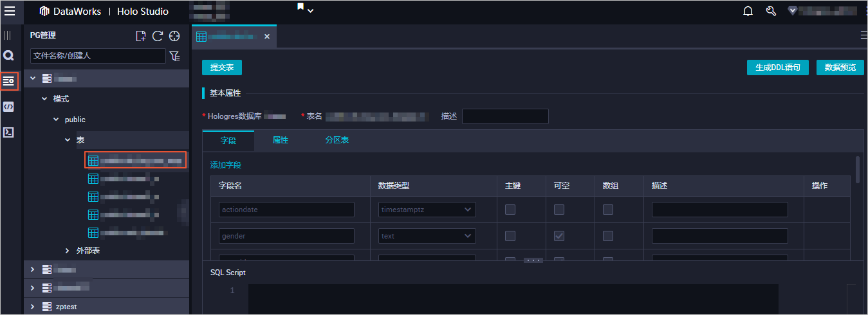Click the 提交表 button
This screenshot has height=315, width=868.
click(x=222, y=67)
